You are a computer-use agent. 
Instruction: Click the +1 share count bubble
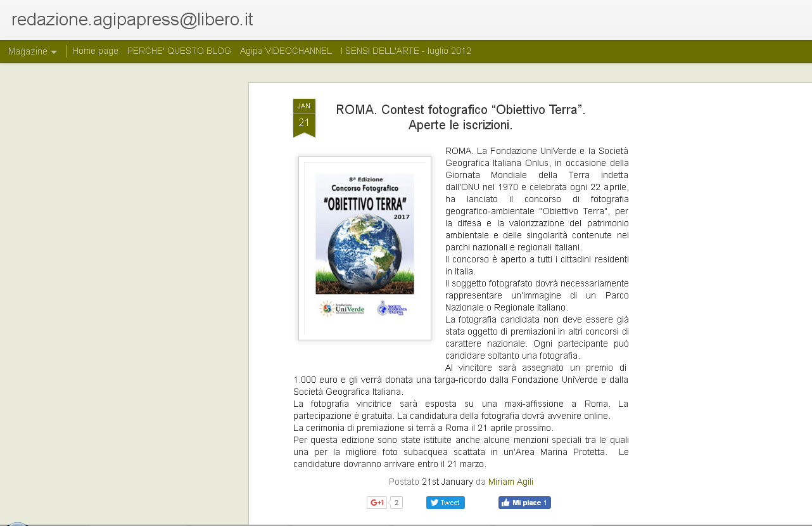coord(396,503)
